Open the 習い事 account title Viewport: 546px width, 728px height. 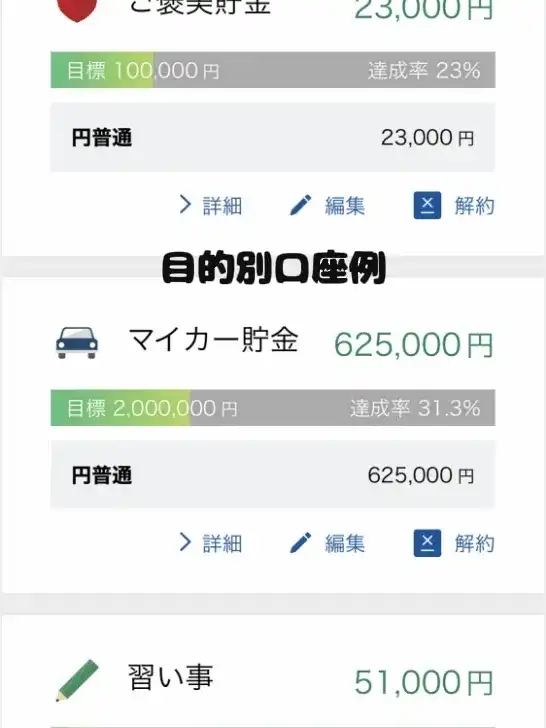(170, 677)
